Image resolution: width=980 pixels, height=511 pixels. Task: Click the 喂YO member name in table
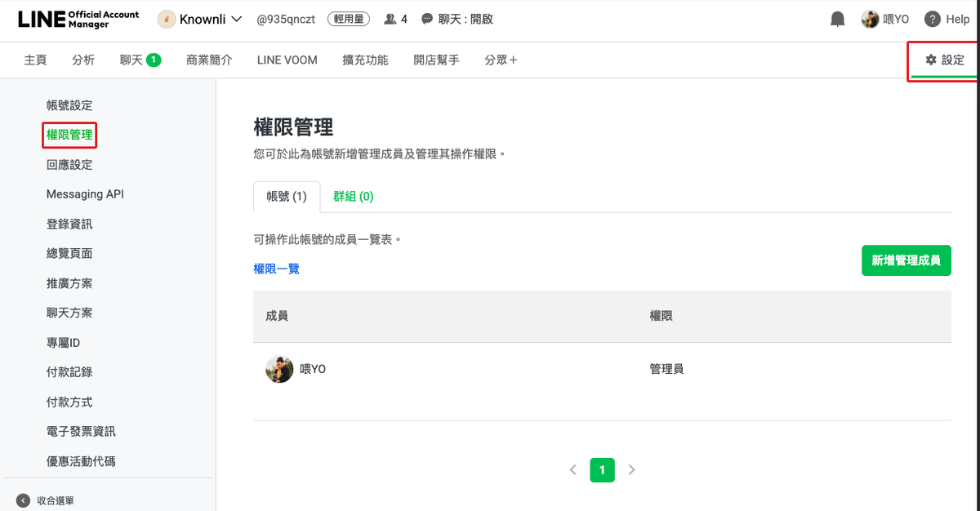[x=313, y=369]
